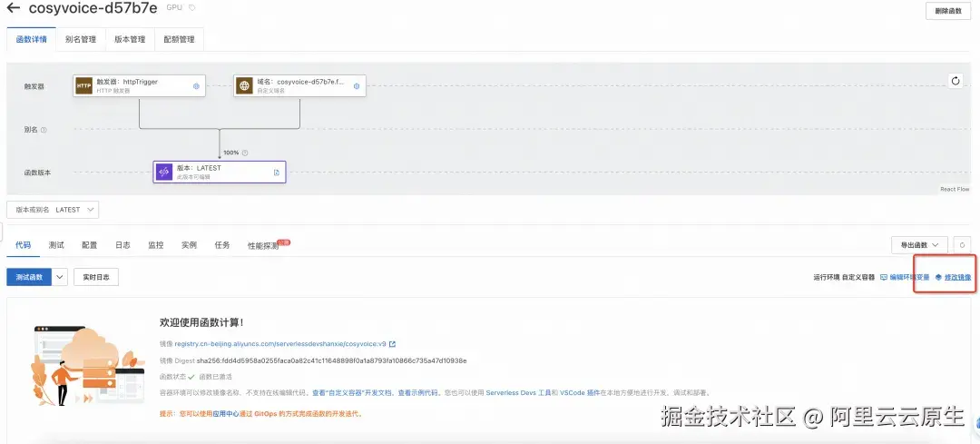Open the 查看示例代码 link
Image resolution: width=980 pixels, height=444 pixels.
pyautogui.click(x=418, y=393)
